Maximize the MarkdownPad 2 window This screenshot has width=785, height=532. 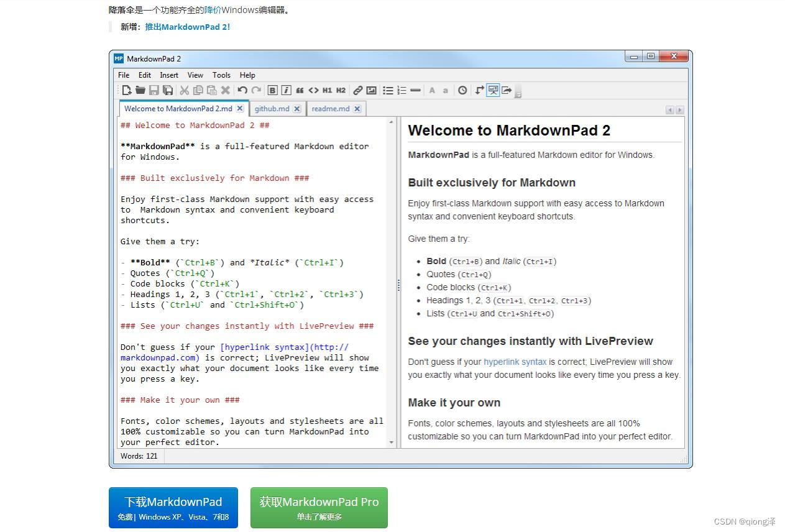[650, 57]
